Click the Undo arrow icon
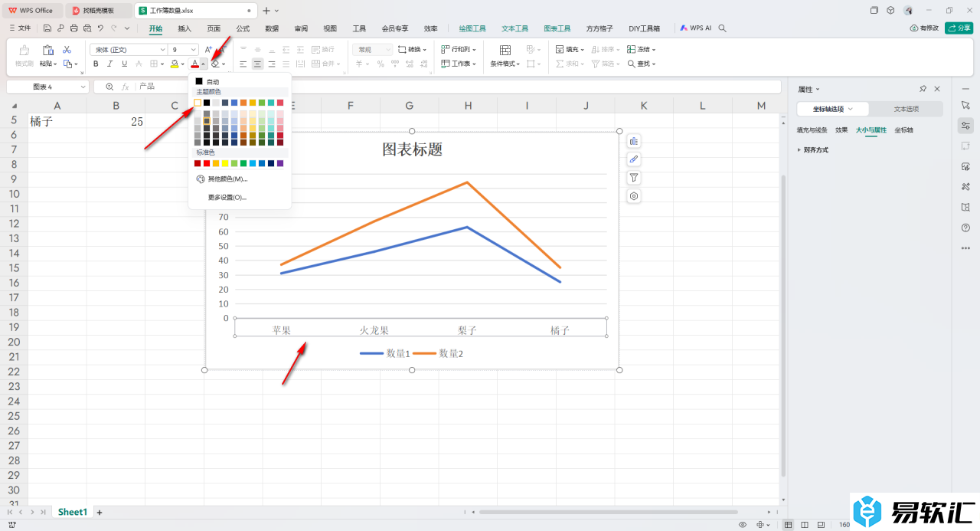This screenshot has width=980, height=531. pyautogui.click(x=100, y=28)
